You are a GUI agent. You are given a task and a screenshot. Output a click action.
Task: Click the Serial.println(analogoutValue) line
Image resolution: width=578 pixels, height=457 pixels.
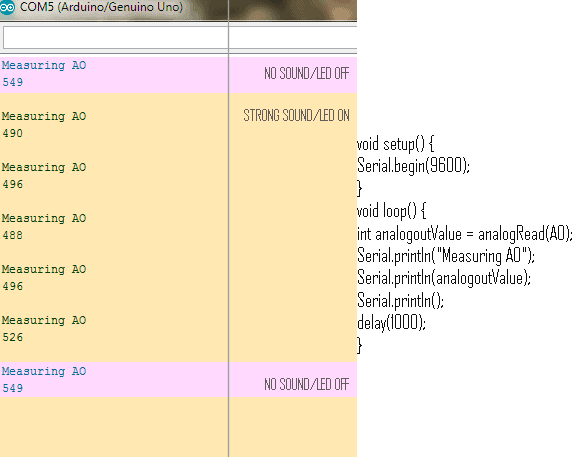444,278
